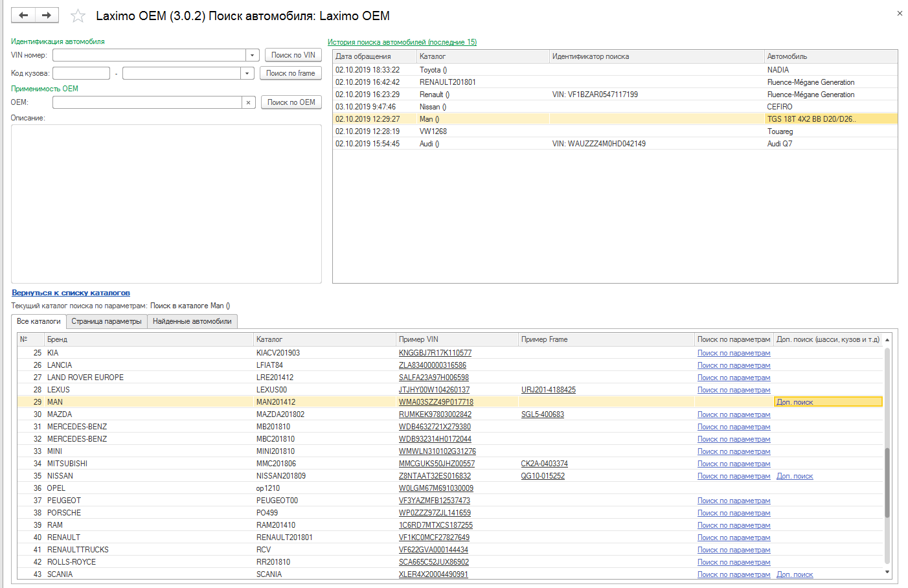
Task: Click the Пример VIN column header
Action: tap(457, 339)
